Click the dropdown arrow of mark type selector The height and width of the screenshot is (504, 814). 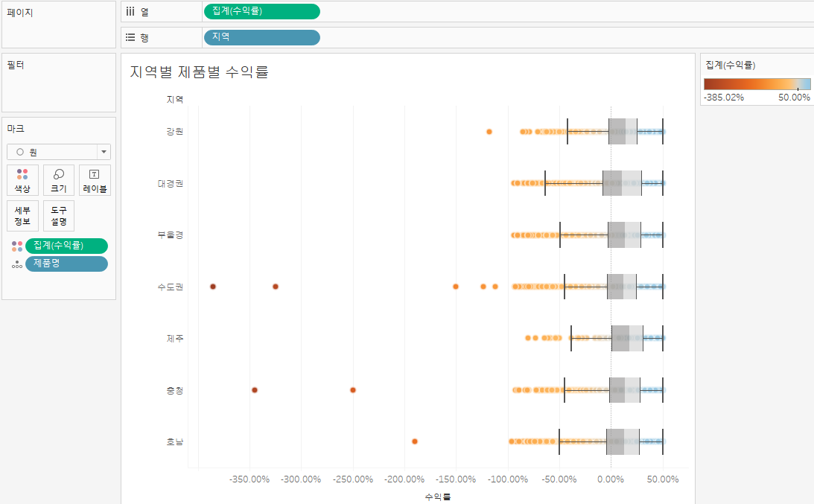pos(104,152)
